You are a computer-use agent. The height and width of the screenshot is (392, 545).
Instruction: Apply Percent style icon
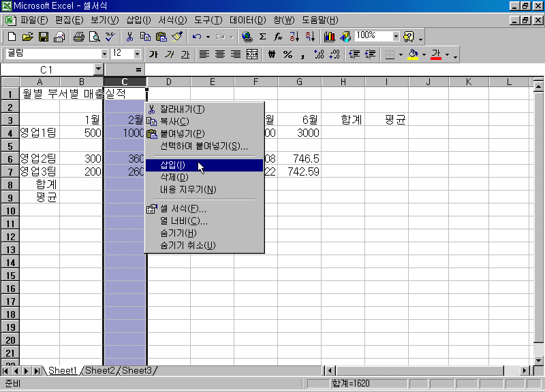coord(287,54)
